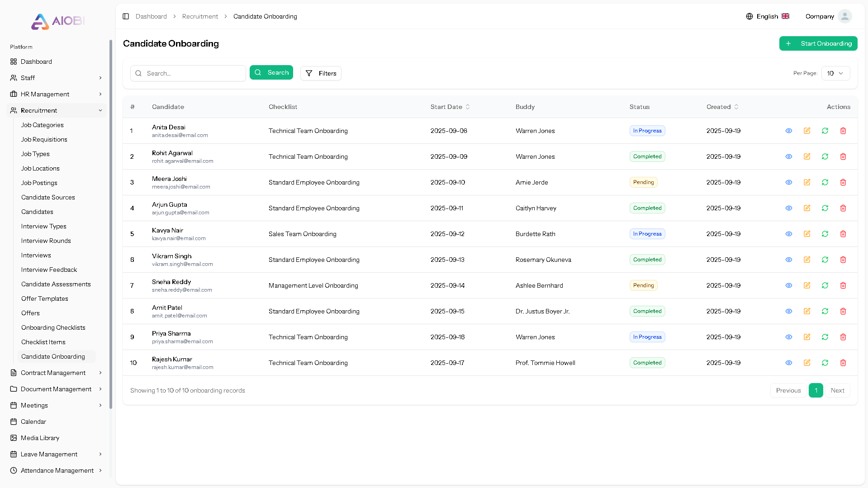Click inside the Search input field
This screenshot has width=868, height=488.
[x=188, y=73]
